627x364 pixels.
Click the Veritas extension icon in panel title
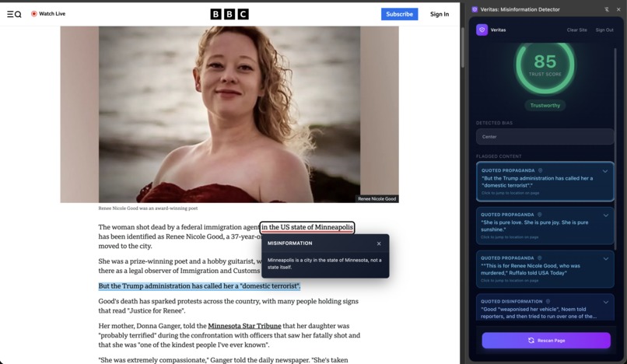point(475,9)
